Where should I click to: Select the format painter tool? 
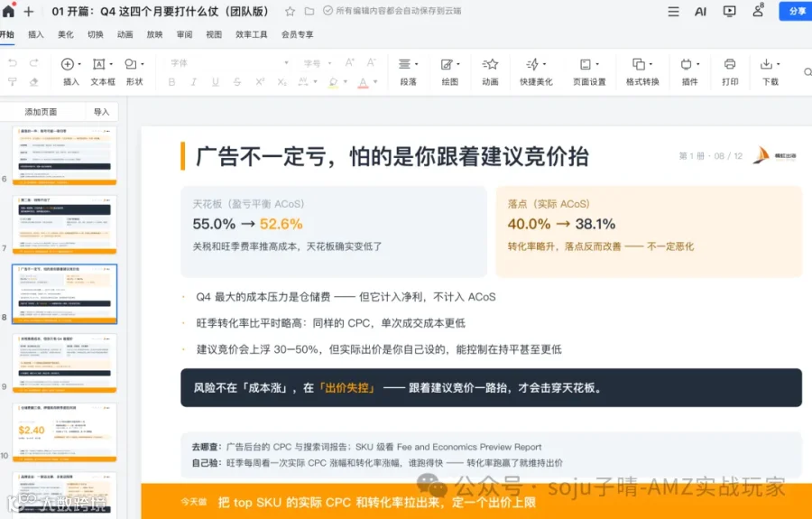click(x=13, y=82)
